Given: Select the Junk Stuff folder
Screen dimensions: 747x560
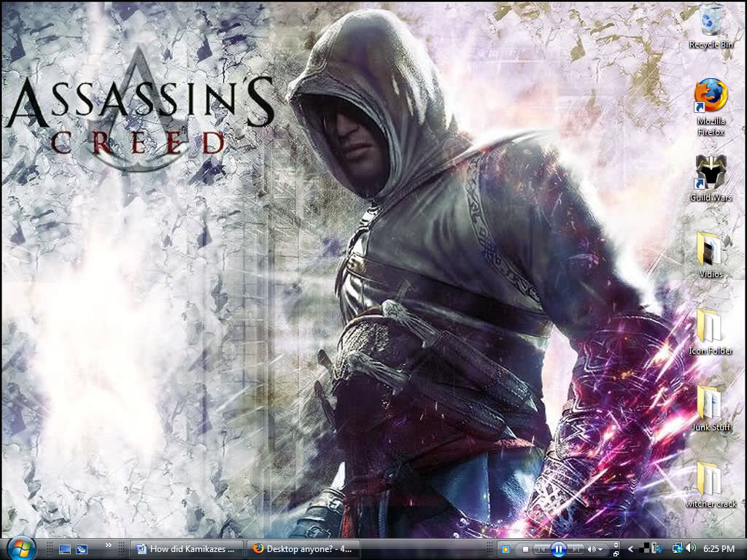Looking at the screenshot, I should [711, 408].
